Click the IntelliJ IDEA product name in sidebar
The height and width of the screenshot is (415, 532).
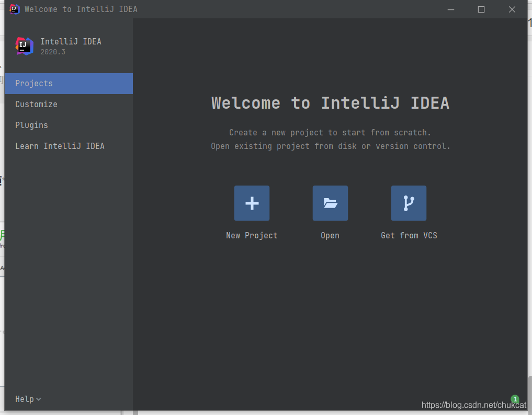coord(71,42)
